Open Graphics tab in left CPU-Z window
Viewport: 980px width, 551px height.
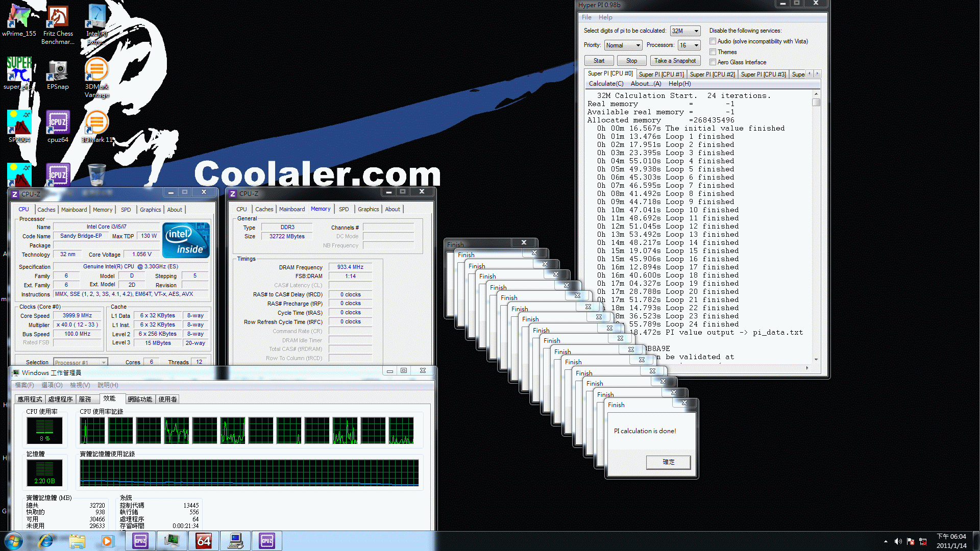click(150, 210)
